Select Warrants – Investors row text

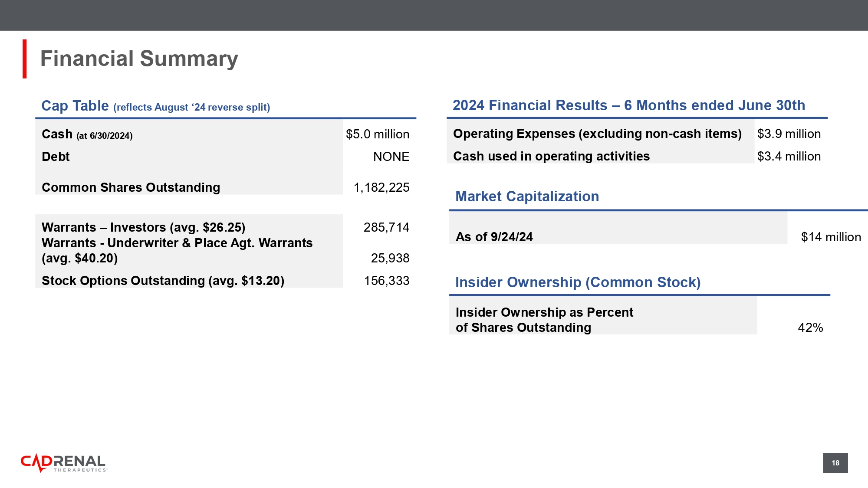click(143, 227)
